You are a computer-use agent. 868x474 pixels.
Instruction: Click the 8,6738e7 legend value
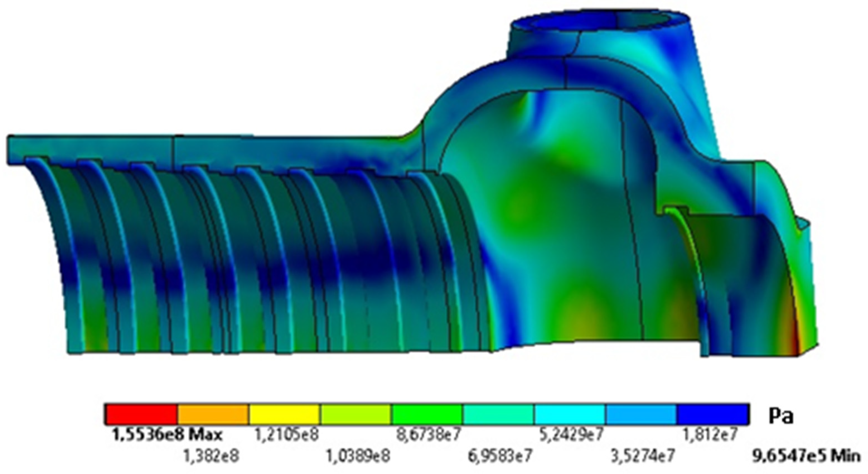tap(428, 435)
